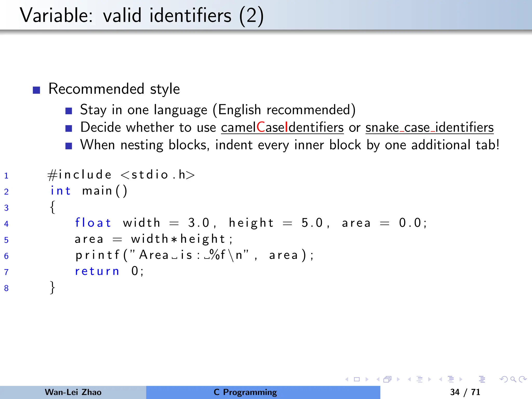Click line number 8 in code listing
This screenshot has width=532, height=399.
pyautogui.click(x=6, y=288)
